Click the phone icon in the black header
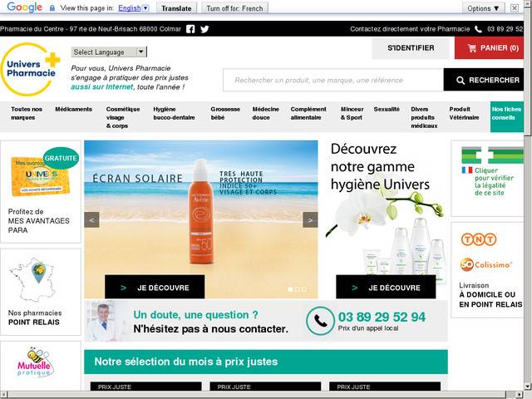 tap(478, 29)
